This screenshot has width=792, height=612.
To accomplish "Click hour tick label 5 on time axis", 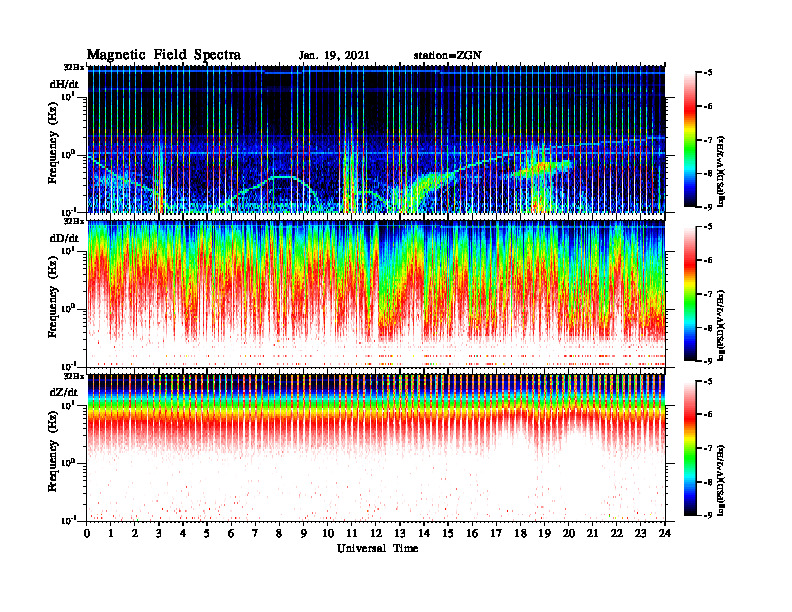I will pos(207,534).
